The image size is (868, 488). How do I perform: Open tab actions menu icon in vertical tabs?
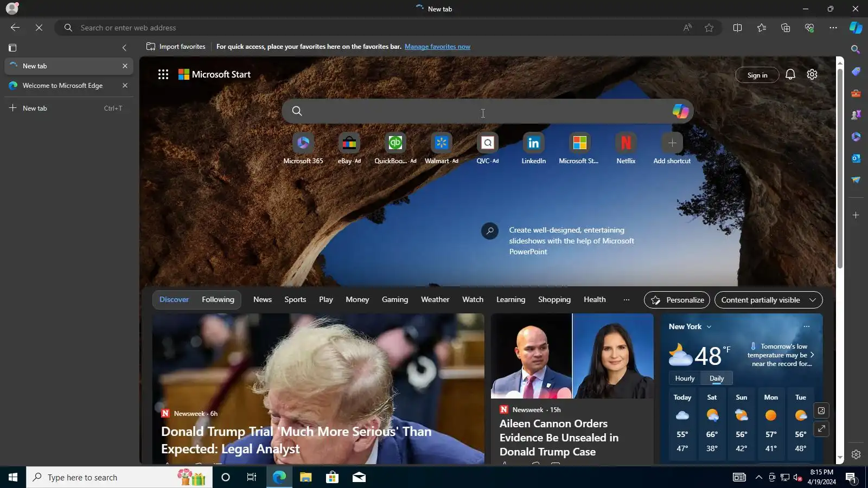(12, 48)
